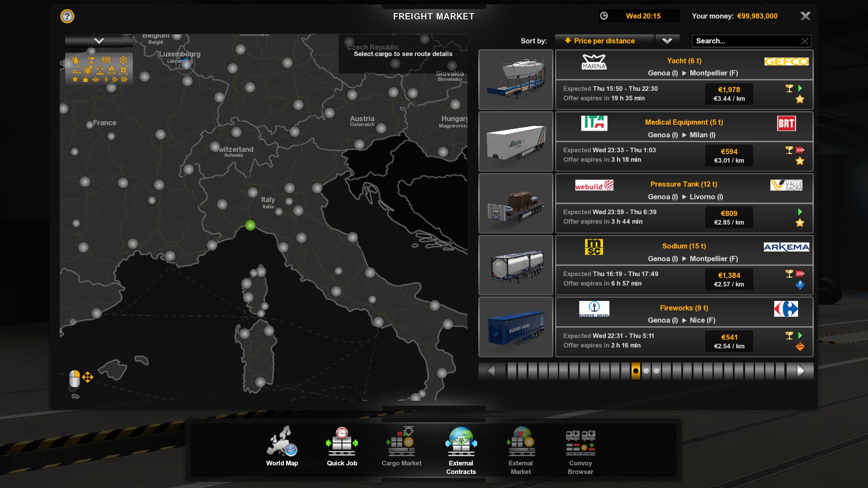Click the GEFCO company logo
The width and height of the screenshot is (868, 488).
[786, 61]
